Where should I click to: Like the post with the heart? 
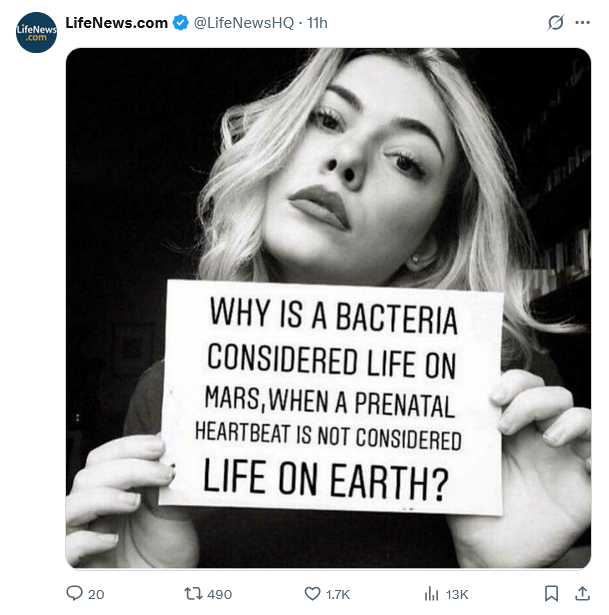click(x=312, y=593)
